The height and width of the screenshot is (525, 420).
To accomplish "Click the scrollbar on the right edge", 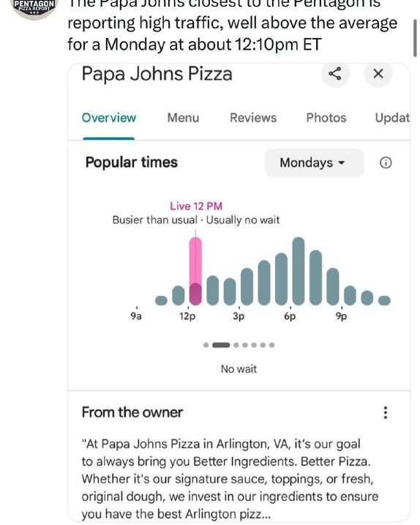I will pos(415,37).
